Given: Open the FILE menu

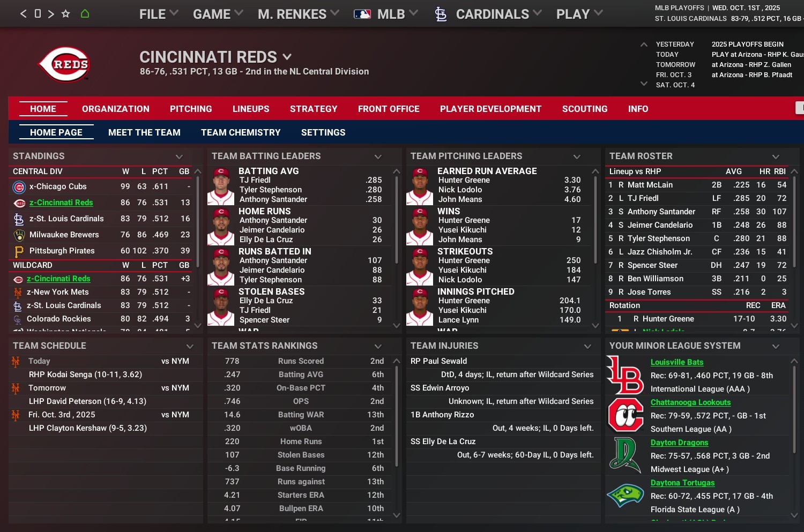Looking at the screenshot, I should coord(159,14).
